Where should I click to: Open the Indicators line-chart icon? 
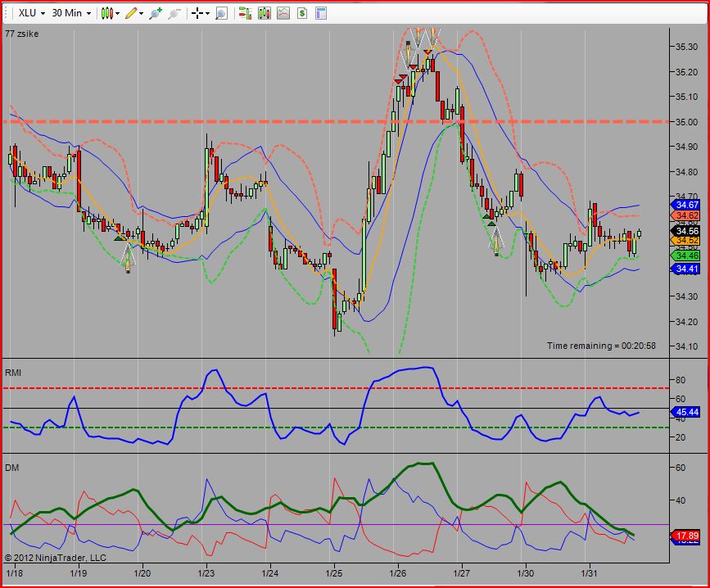tap(283, 13)
